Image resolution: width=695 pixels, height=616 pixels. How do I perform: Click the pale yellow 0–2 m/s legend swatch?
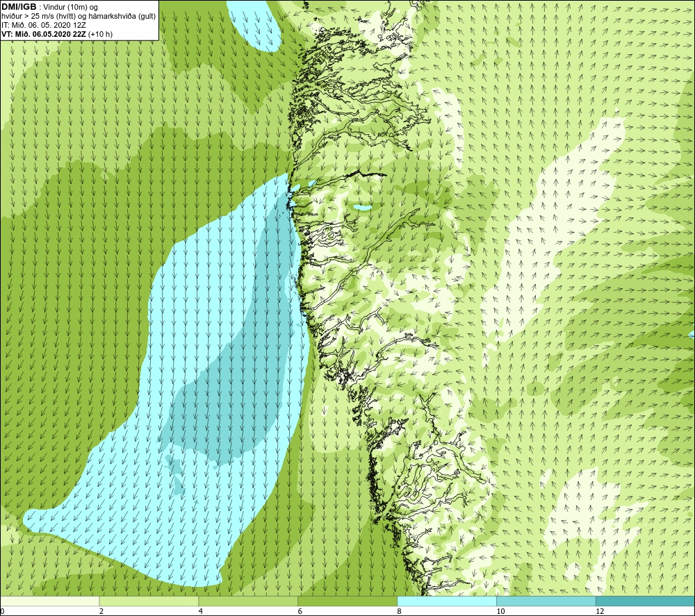49,601
